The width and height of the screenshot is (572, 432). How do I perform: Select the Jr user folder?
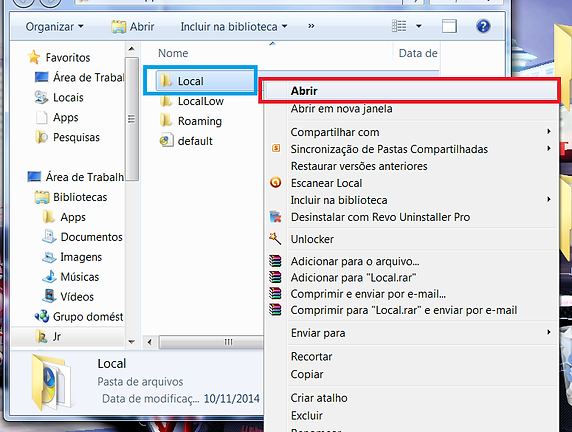pos(48,336)
